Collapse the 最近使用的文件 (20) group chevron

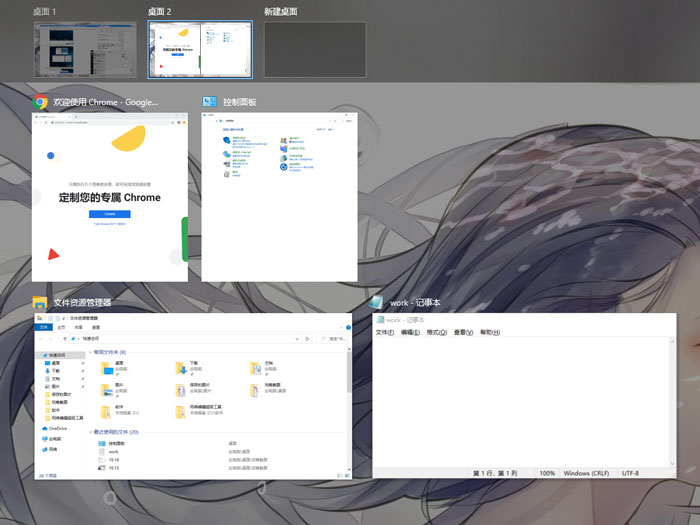click(x=91, y=432)
